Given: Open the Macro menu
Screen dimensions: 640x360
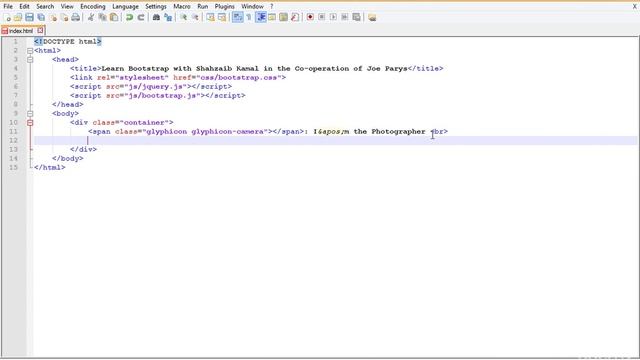Looking at the screenshot, I should [x=182, y=7].
